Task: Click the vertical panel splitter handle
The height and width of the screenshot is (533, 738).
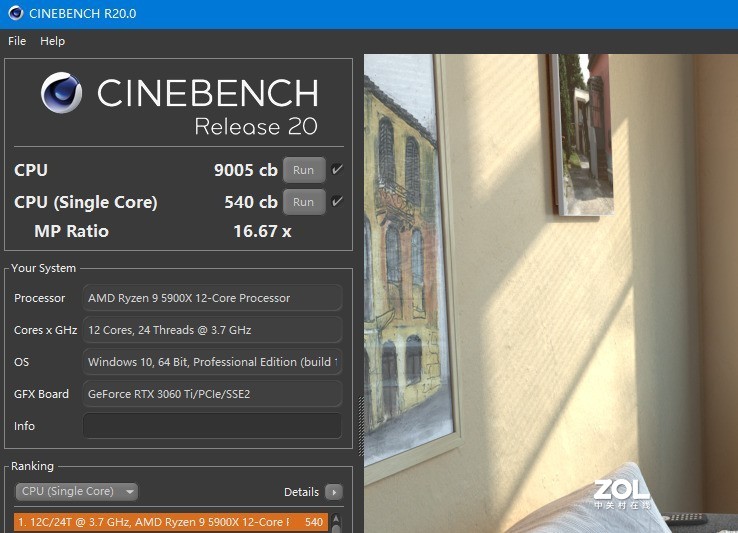Action: click(x=361, y=426)
